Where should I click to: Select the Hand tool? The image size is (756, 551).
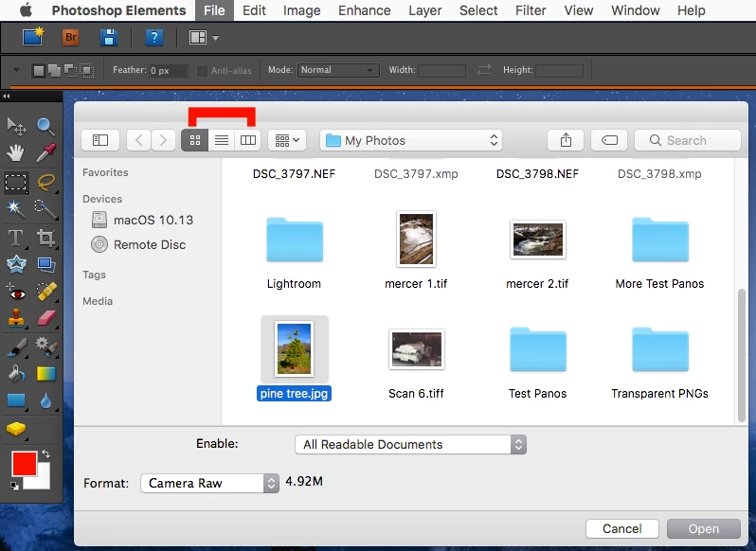click(16, 153)
